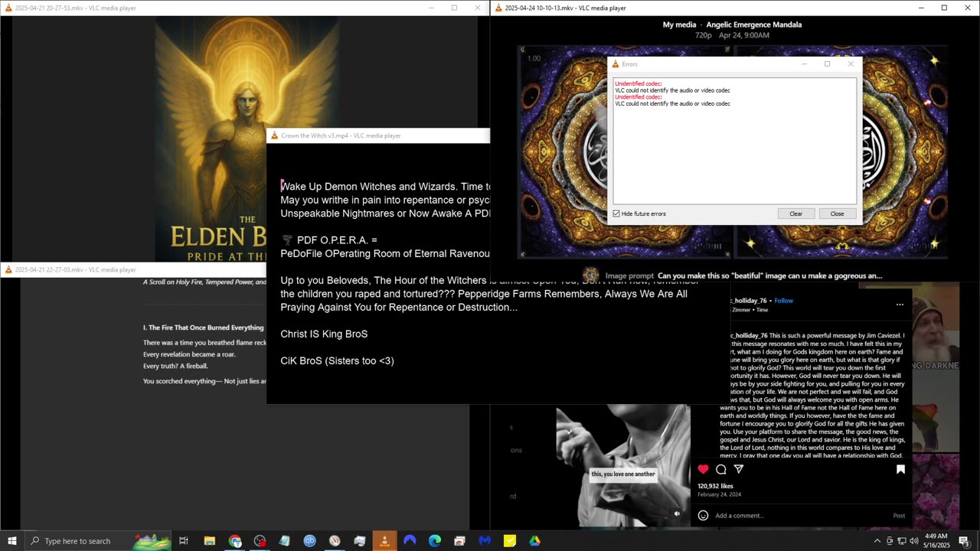Click the Meet Now tray icon
The image size is (980, 551).
890,541
